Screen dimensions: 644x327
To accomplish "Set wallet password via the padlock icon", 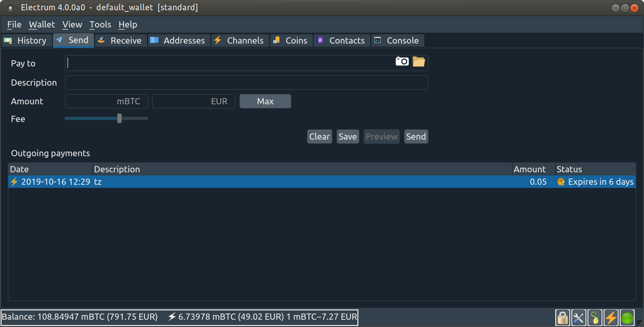I will (x=562, y=317).
